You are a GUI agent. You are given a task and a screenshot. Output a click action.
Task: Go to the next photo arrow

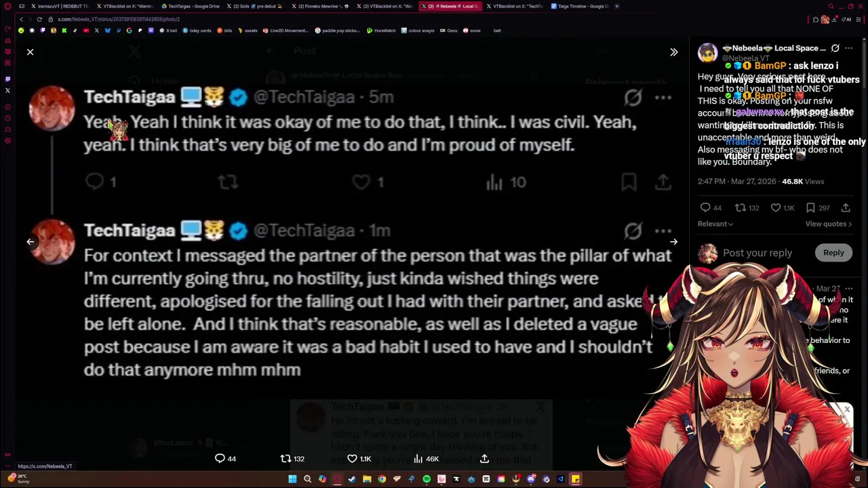(x=673, y=242)
